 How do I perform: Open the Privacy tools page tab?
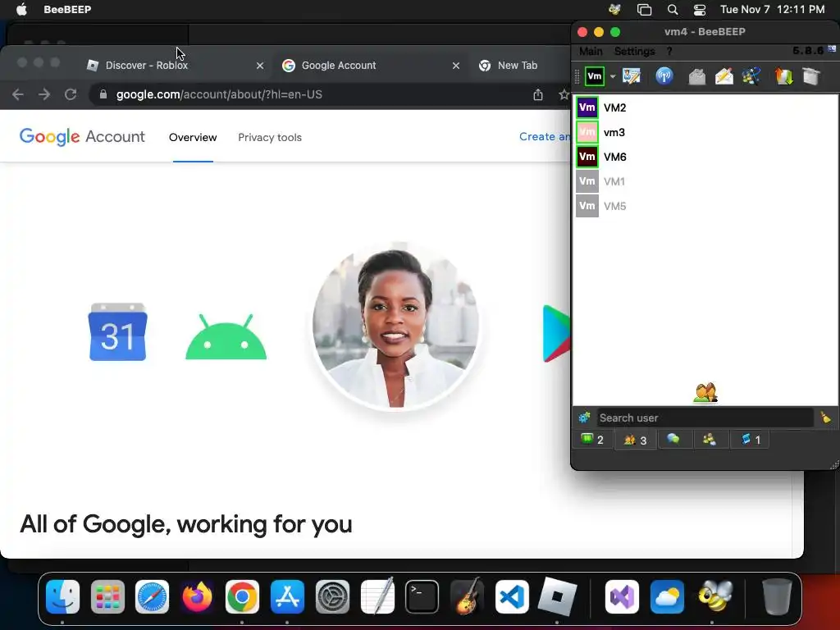point(269,138)
